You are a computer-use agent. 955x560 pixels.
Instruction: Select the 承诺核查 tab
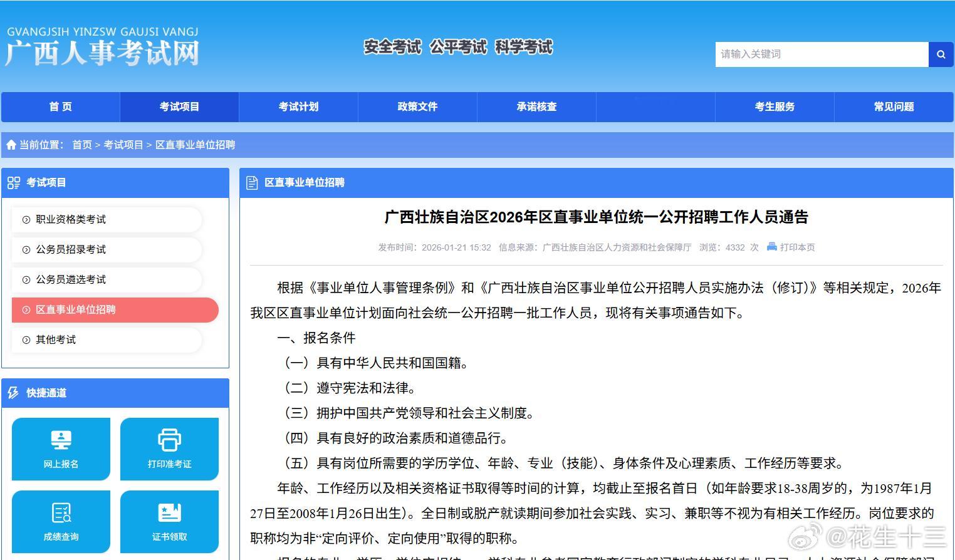click(x=536, y=106)
